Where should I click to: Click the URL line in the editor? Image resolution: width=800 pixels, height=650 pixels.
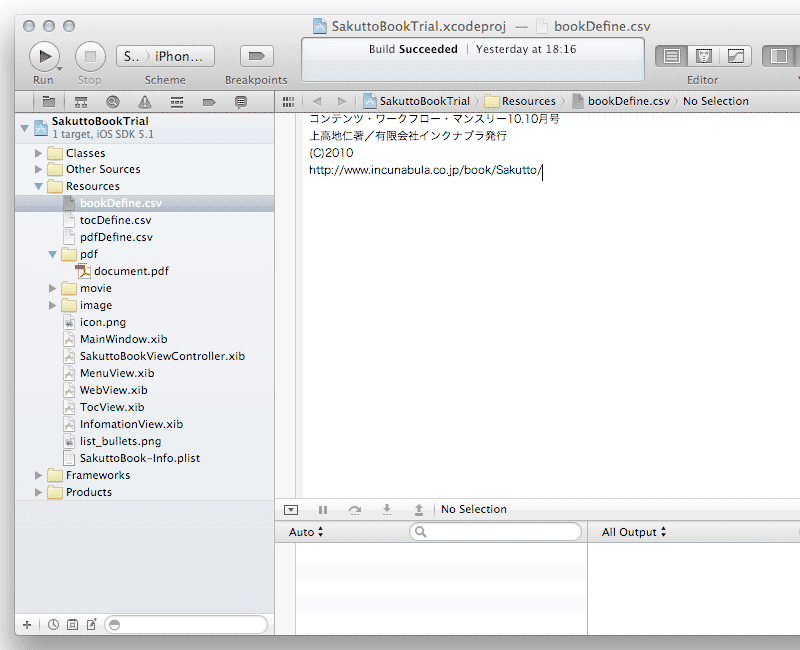(426, 170)
